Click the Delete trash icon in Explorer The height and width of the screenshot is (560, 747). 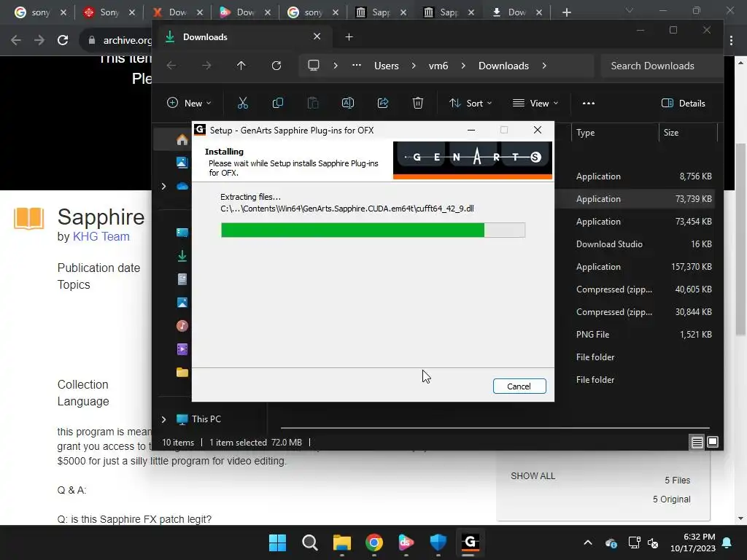(418, 103)
